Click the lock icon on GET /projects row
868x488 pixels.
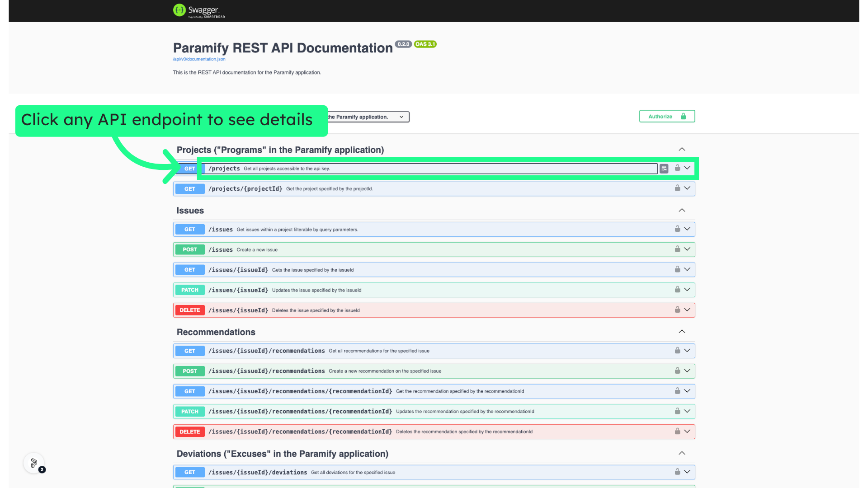pos(677,168)
